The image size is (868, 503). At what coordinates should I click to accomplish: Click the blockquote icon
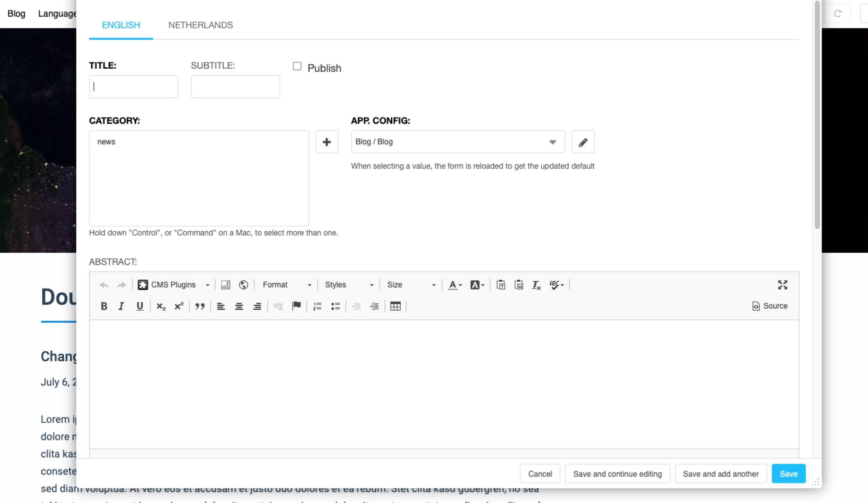tap(200, 306)
